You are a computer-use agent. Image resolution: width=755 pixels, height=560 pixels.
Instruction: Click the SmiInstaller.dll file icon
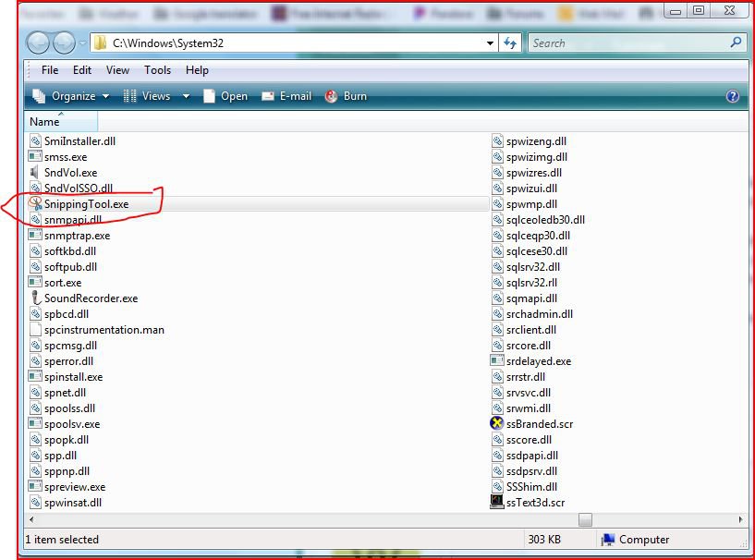click(x=35, y=140)
